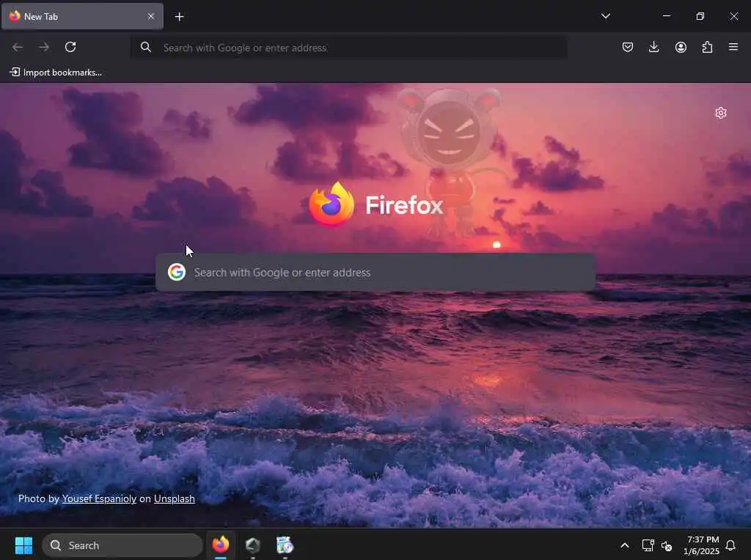
Task: Click the search magnifier in address bar
Action: click(146, 47)
